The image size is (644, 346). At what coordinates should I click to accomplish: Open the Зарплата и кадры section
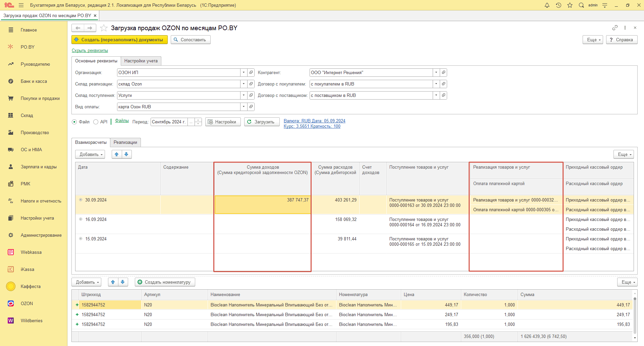[x=39, y=167]
